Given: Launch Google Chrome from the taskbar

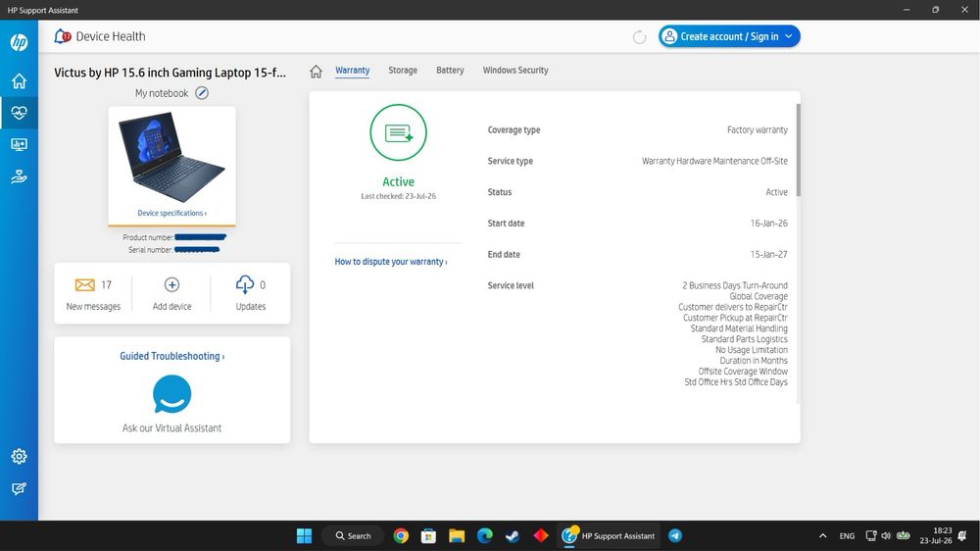Looking at the screenshot, I should pyautogui.click(x=401, y=536).
